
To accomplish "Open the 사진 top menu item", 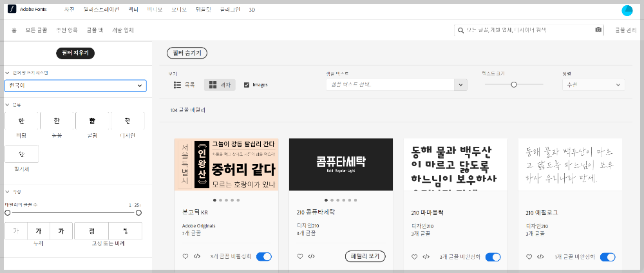I will coord(70,10).
